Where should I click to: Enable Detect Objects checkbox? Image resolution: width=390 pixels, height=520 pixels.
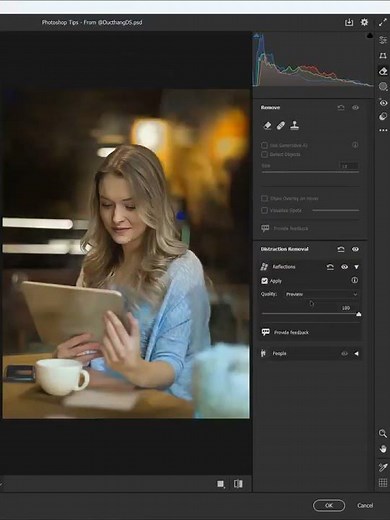coord(264,154)
